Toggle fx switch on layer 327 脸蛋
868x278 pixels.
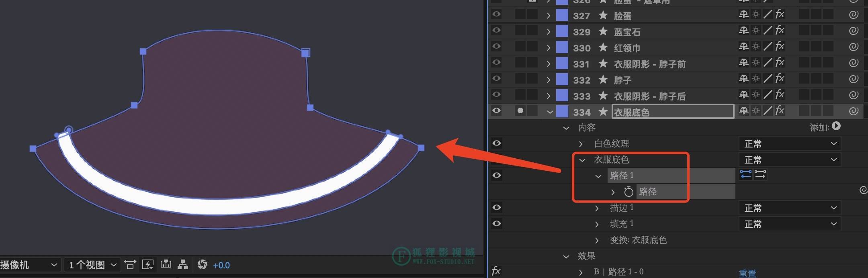pos(780,14)
